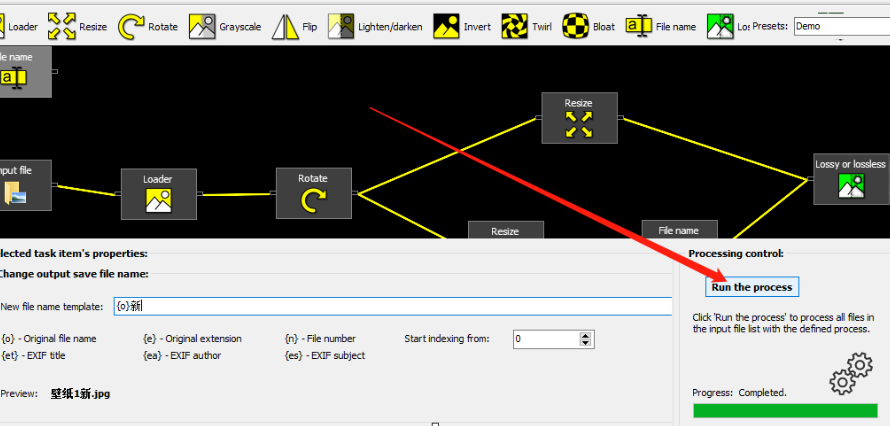Click the Progress: Completed status text

pyautogui.click(x=740, y=393)
